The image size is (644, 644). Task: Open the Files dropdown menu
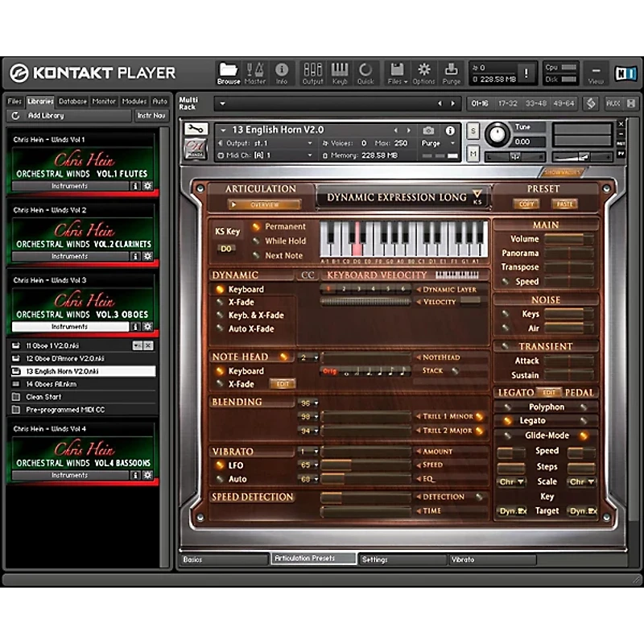[x=397, y=73]
